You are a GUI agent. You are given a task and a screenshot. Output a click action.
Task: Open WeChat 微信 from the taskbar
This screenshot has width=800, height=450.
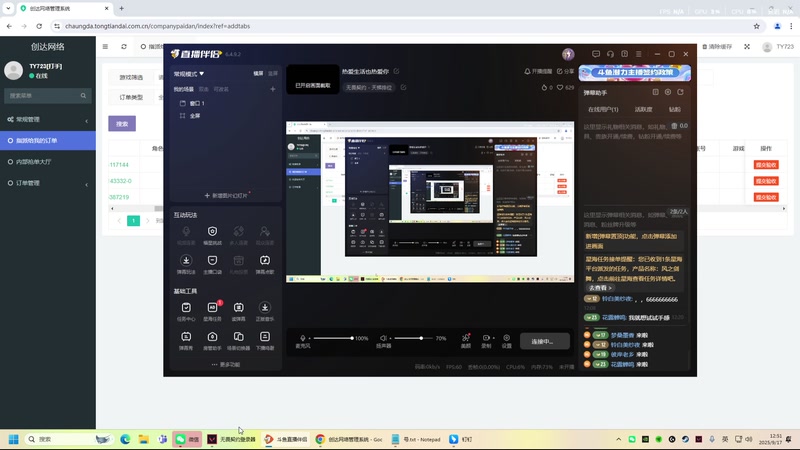pyautogui.click(x=187, y=439)
